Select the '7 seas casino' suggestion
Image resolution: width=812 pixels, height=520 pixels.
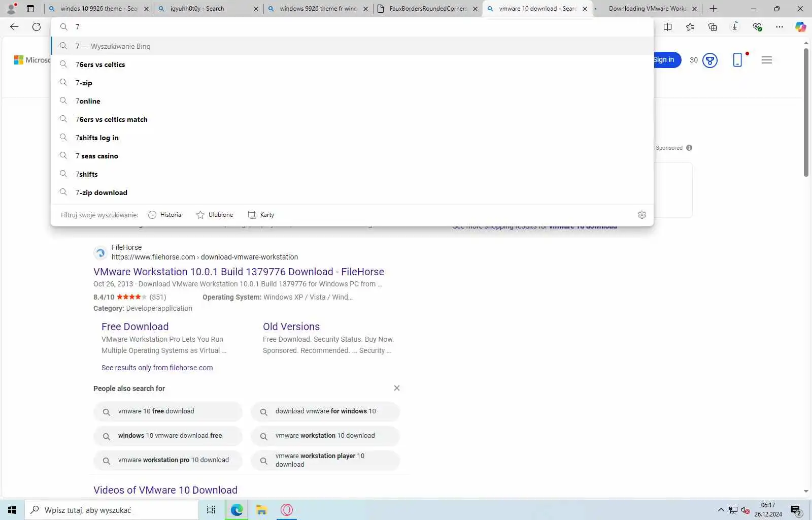352,156
